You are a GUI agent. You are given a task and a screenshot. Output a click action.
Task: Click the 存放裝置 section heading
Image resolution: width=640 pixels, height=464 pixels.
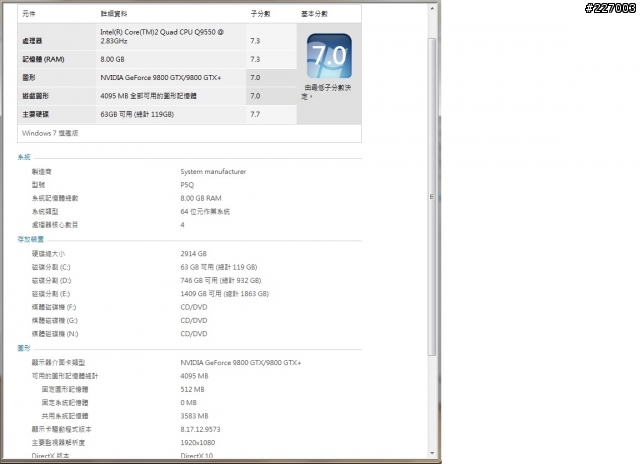pyautogui.click(x=30, y=240)
